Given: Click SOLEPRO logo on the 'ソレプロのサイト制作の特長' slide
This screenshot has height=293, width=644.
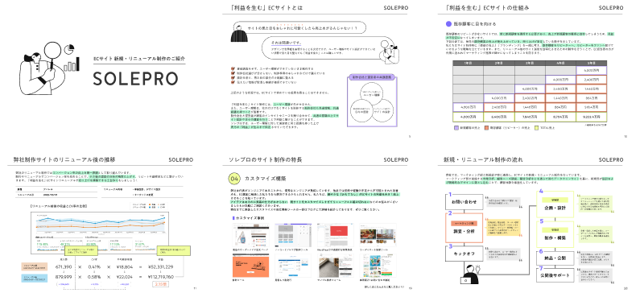Looking at the screenshot, I should click(396, 159).
